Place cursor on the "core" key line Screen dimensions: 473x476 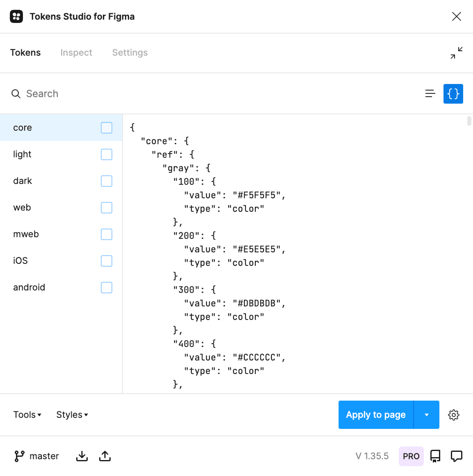pyautogui.click(x=165, y=141)
